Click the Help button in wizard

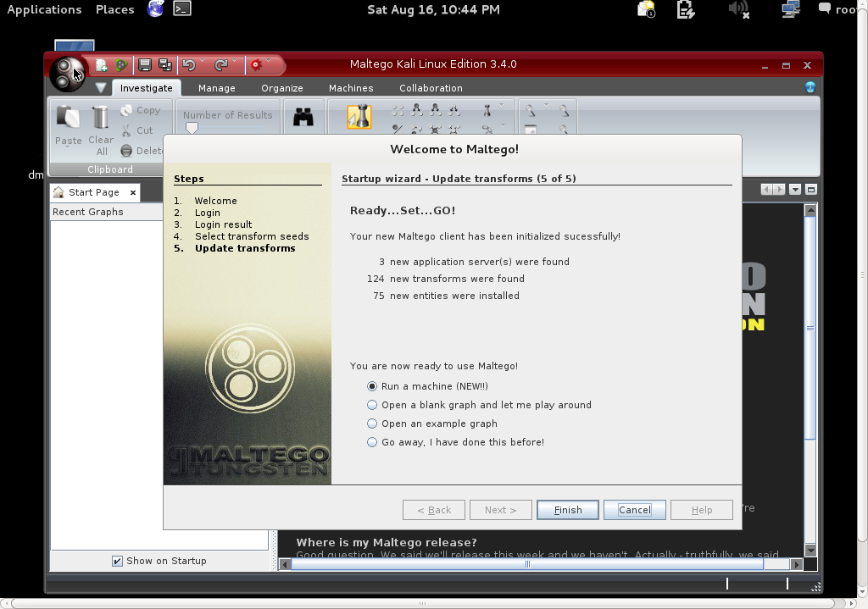pyautogui.click(x=701, y=510)
